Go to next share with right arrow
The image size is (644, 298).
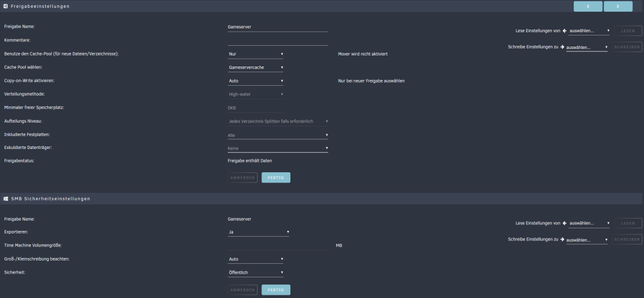coord(618,6)
